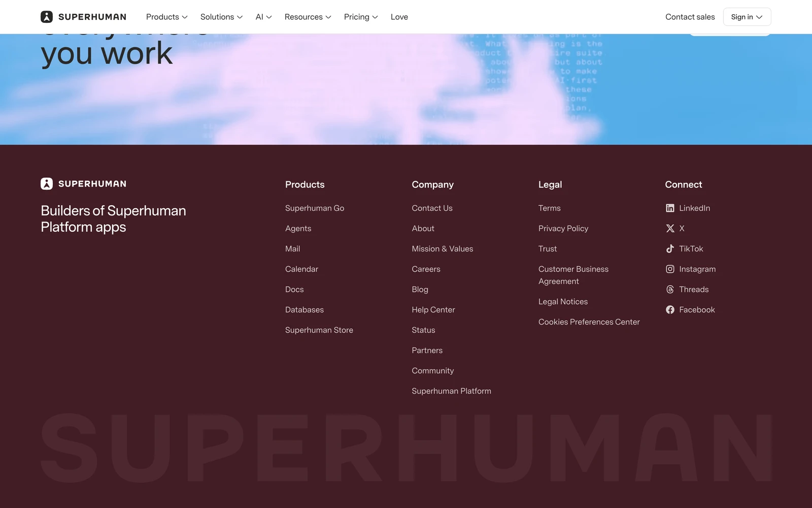Open the Legal Notices link
The width and height of the screenshot is (812, 508).
563,302
